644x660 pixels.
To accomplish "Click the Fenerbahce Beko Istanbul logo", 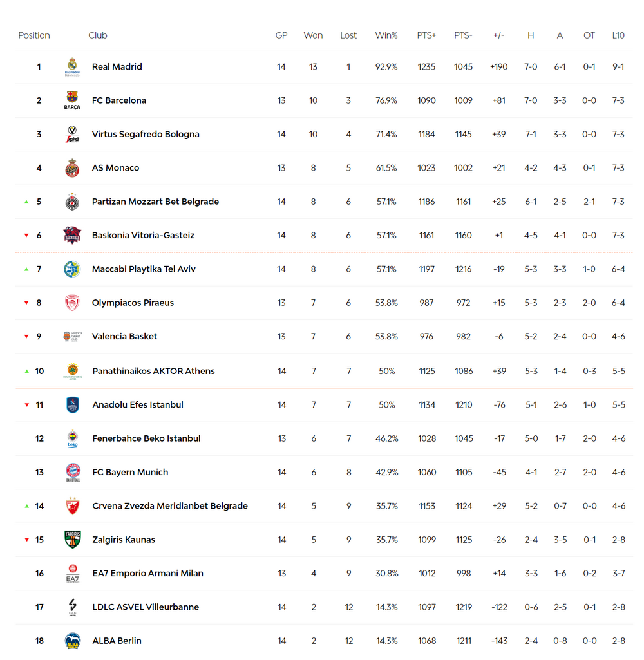I will (72, 438).
